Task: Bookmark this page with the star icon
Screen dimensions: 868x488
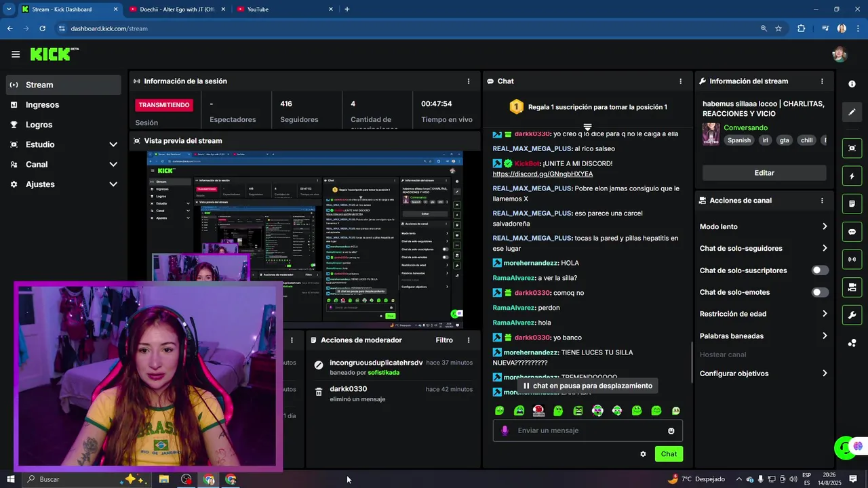Action: coord(778,28)
